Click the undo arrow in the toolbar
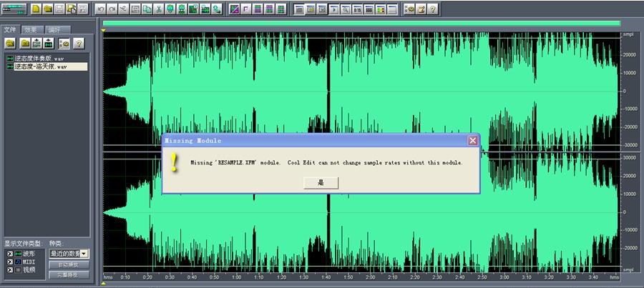644x288 pixels. [100, 9]
